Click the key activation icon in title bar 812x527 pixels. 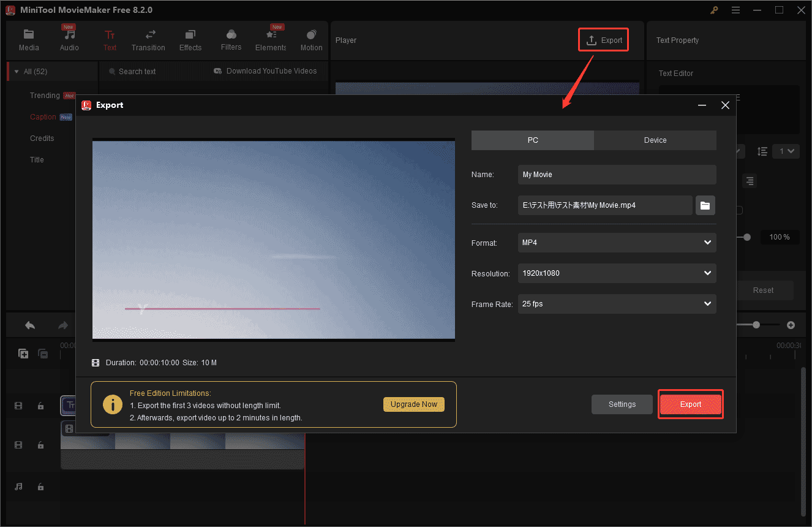714,10
